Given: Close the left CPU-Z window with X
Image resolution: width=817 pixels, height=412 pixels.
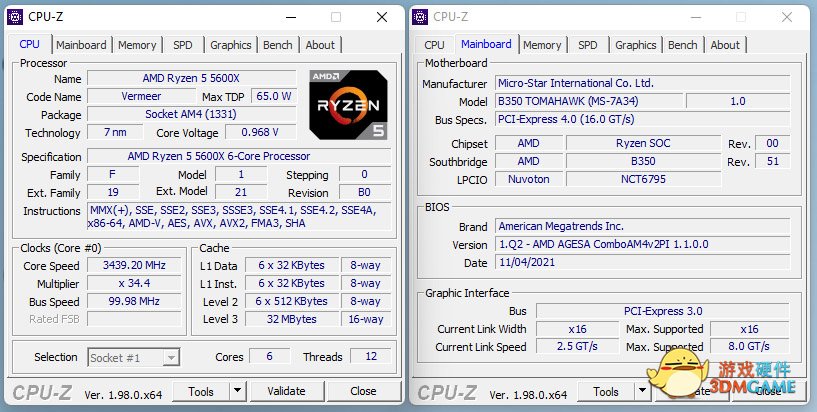Looking at the screenshot, I should pos(382,17).
